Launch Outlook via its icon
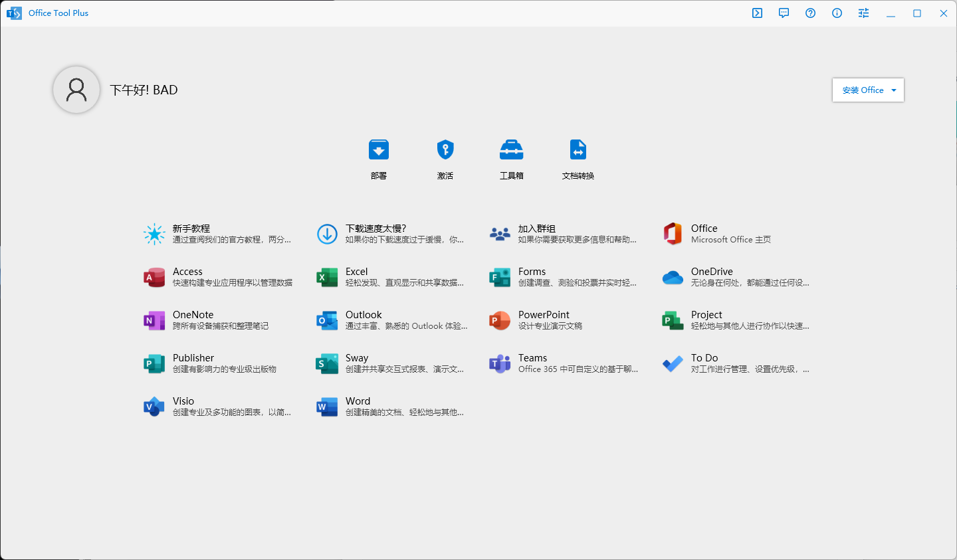Image resolution: width=957 pixels, height=560 pixels. [327, 320]
